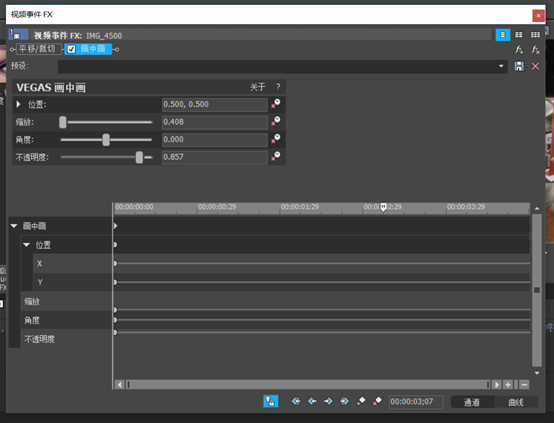Click the 关于 about link

point(257,87)
